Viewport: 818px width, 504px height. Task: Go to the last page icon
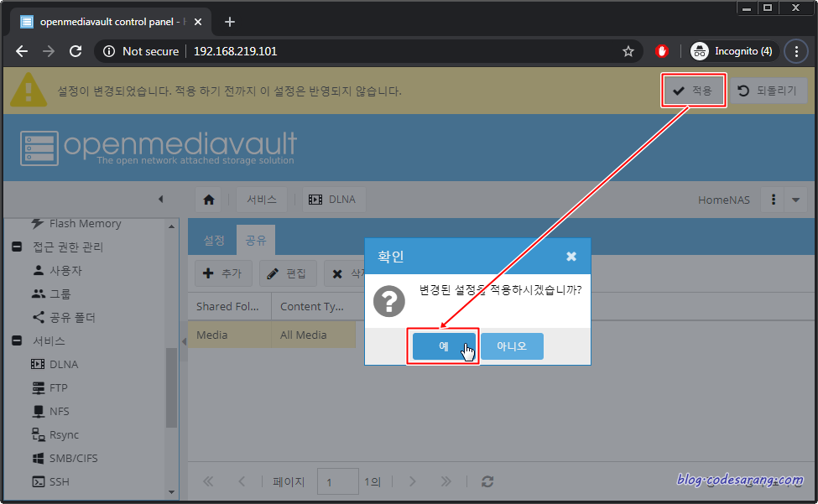[445, 481]
